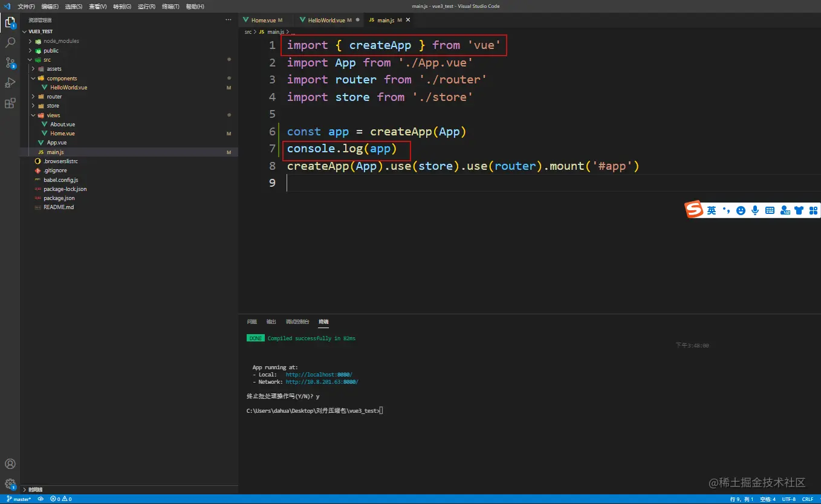Open the Extensions view

[x=10, y=103]
